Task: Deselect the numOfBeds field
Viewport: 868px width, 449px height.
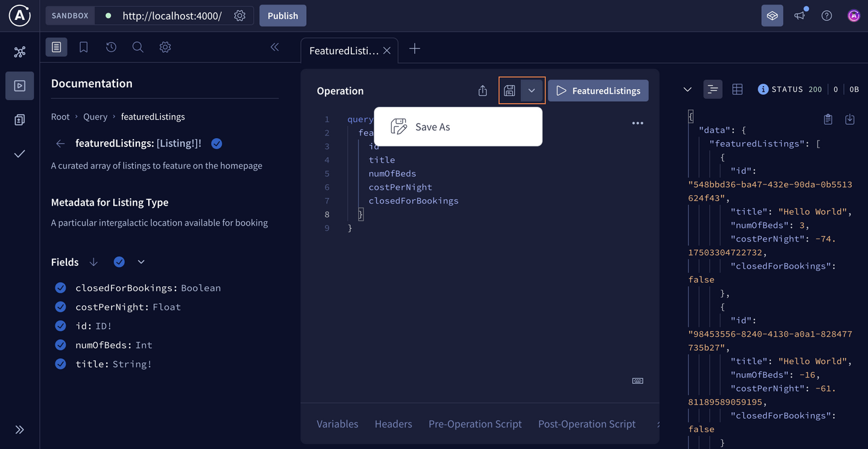Action: click(x=60, y=345)
